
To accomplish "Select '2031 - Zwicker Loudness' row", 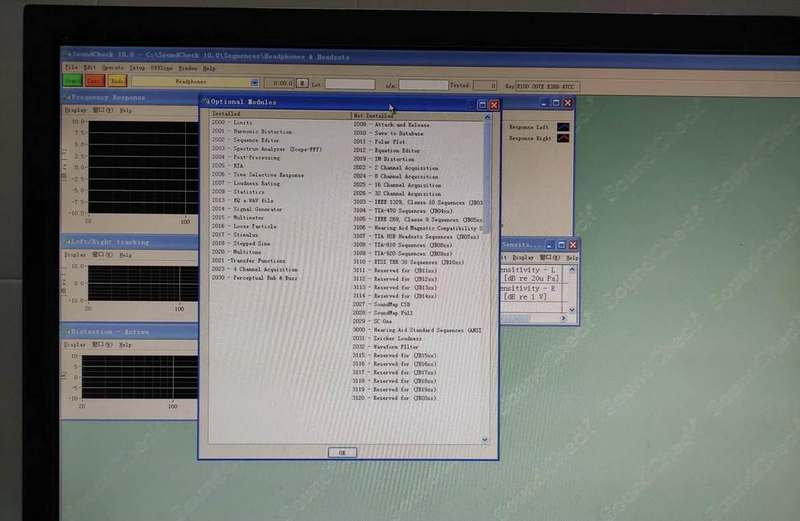I will (x=387, y=338).
